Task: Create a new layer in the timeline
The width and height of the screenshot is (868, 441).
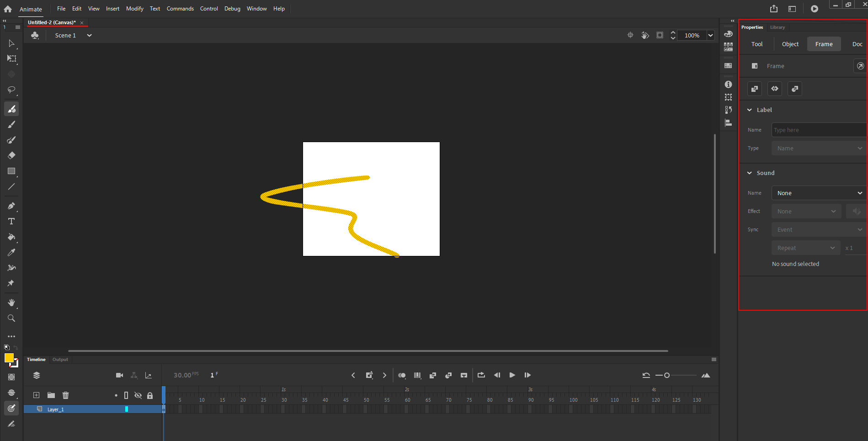Action: (36, 395)
